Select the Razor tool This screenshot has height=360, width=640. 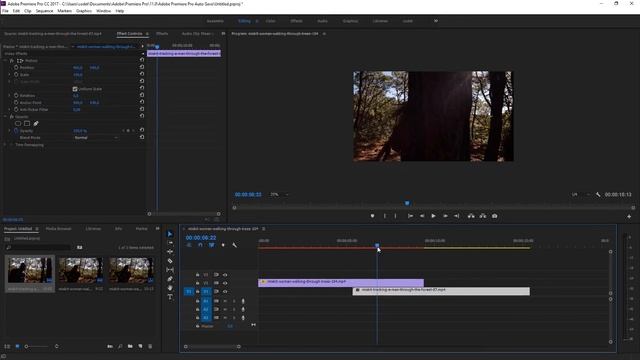170,261
